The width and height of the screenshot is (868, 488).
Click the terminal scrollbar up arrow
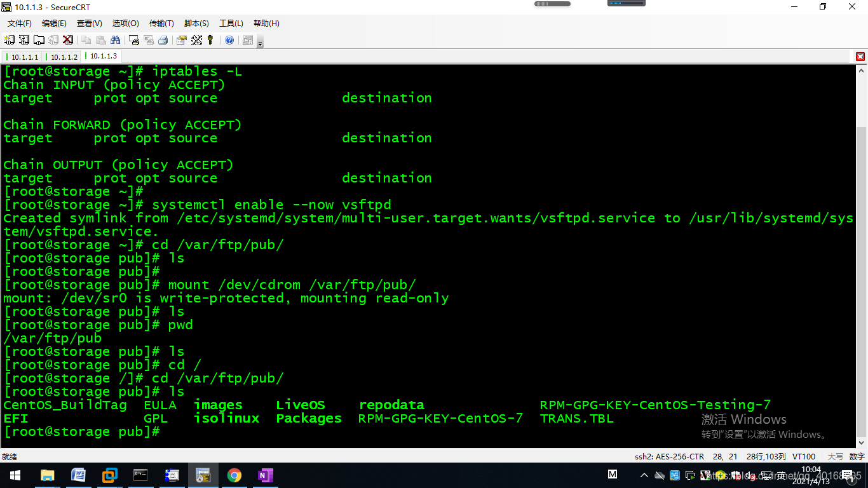coord(862,70)
